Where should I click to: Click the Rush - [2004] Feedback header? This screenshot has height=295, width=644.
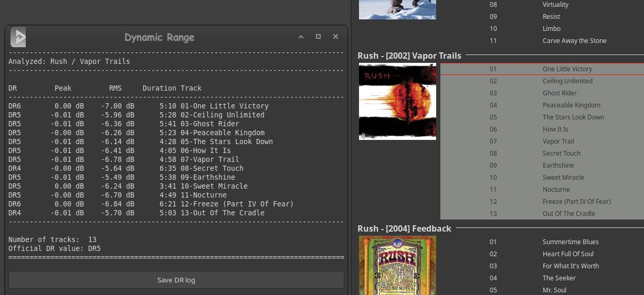coord(404,228)
